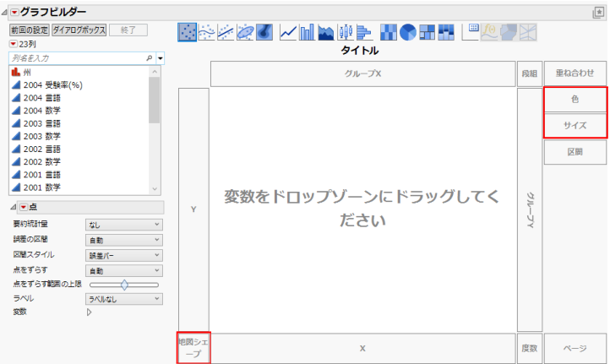
Task: Select the Area chart element
Action: pos(326,32)
